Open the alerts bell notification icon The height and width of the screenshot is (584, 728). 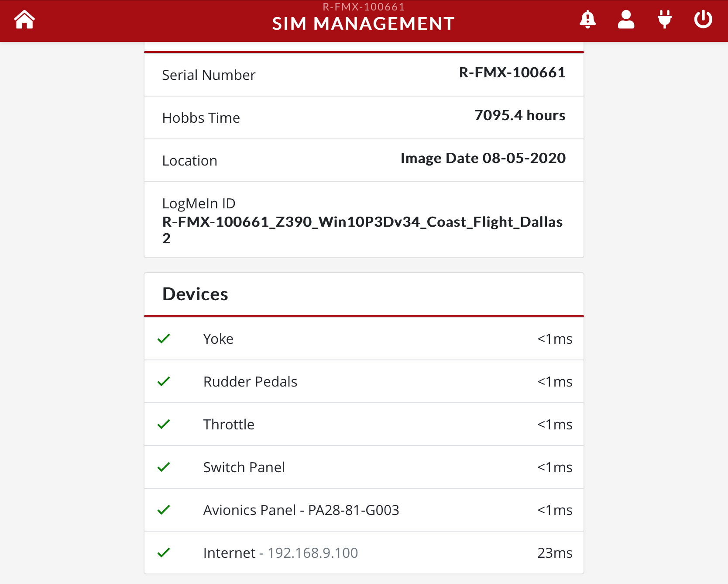click(587, 20)
